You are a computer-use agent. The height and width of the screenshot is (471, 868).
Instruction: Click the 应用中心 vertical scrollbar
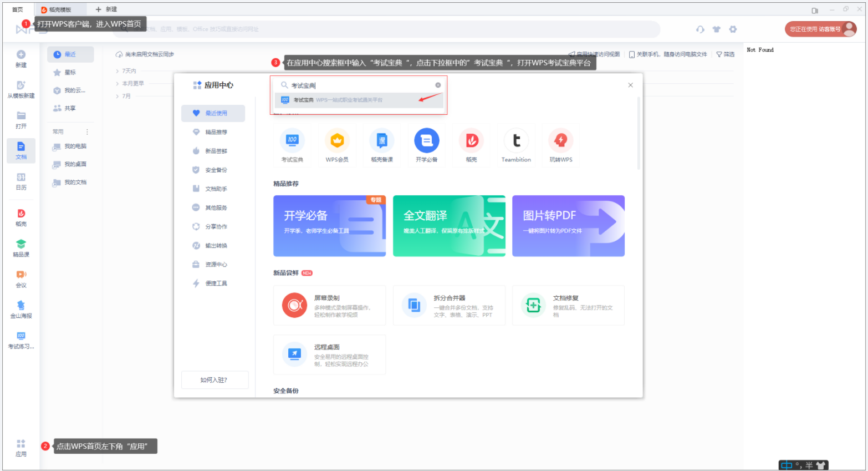tap(639, 133)
